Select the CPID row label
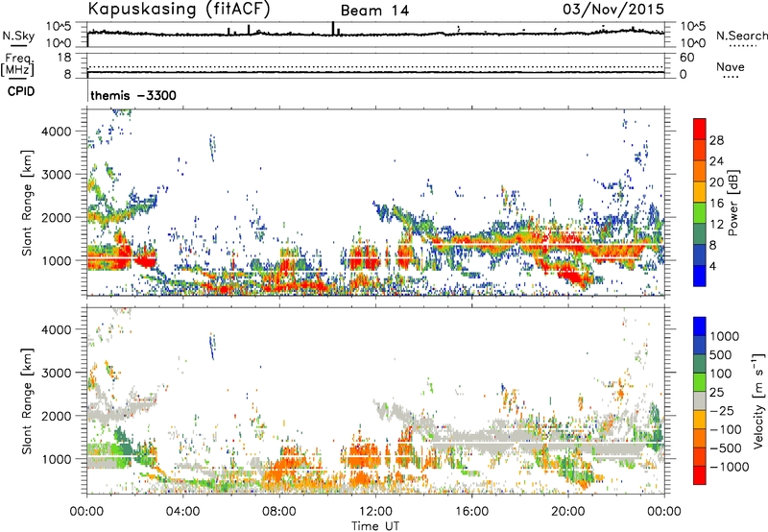Viewport: 768px width, 532px height. [x=21, y=91]
